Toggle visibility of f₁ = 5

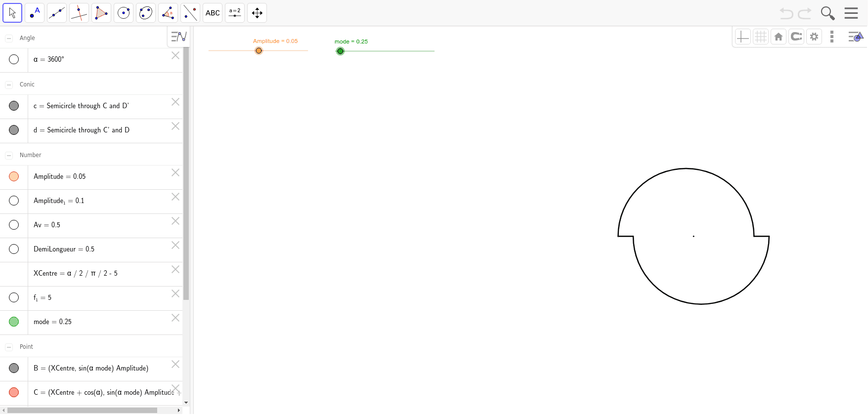(x=14, y=297)
